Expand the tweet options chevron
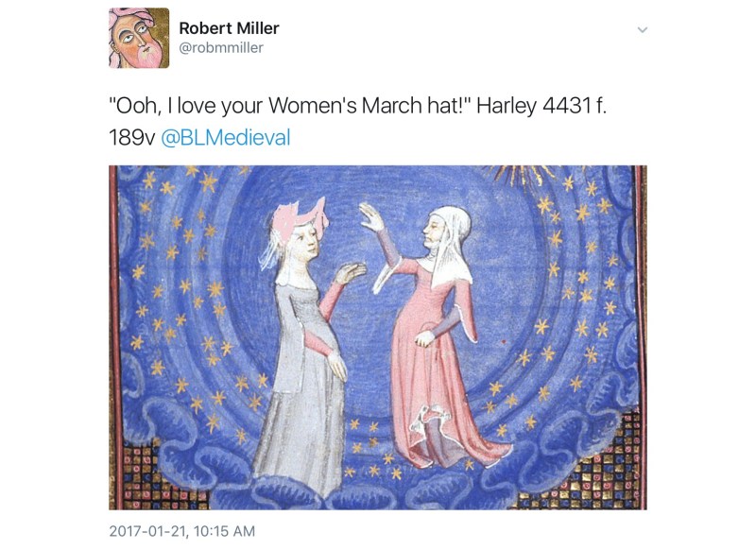 (x=642, y=30)
